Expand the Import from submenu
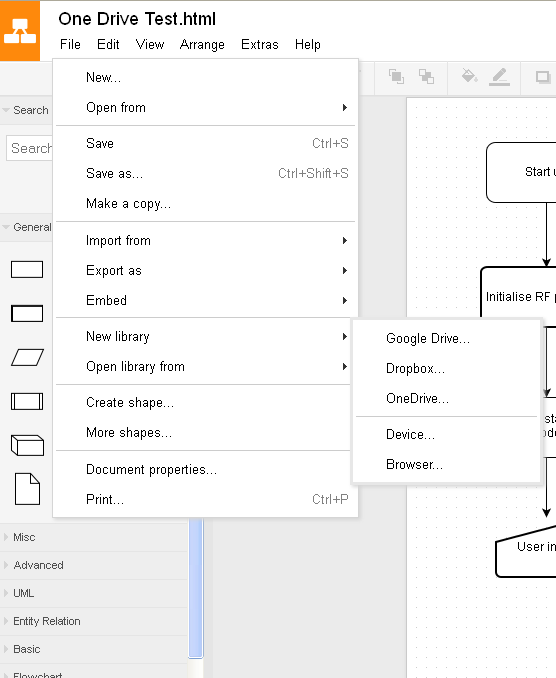The image size is (556, 678). pyautogui.click(x=205, y=240)
